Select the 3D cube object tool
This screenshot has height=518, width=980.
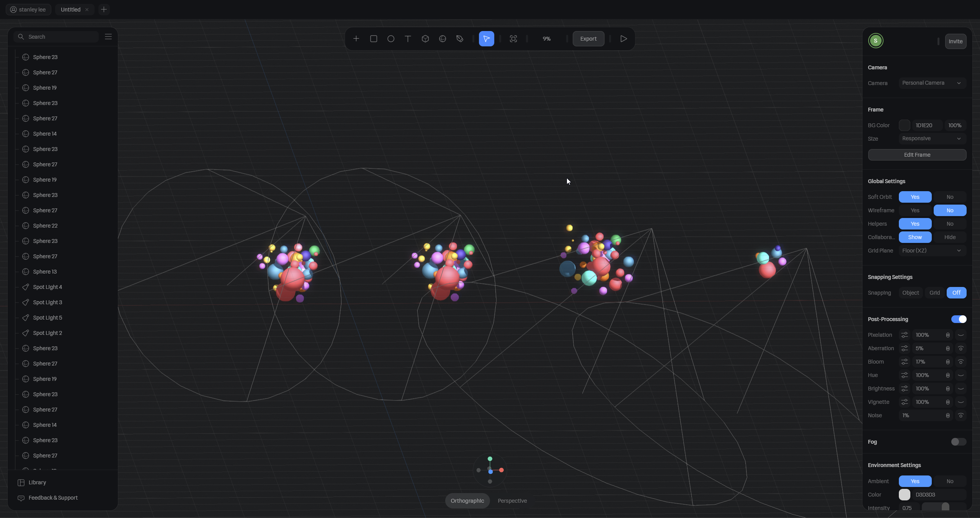(x=425, y=39)
